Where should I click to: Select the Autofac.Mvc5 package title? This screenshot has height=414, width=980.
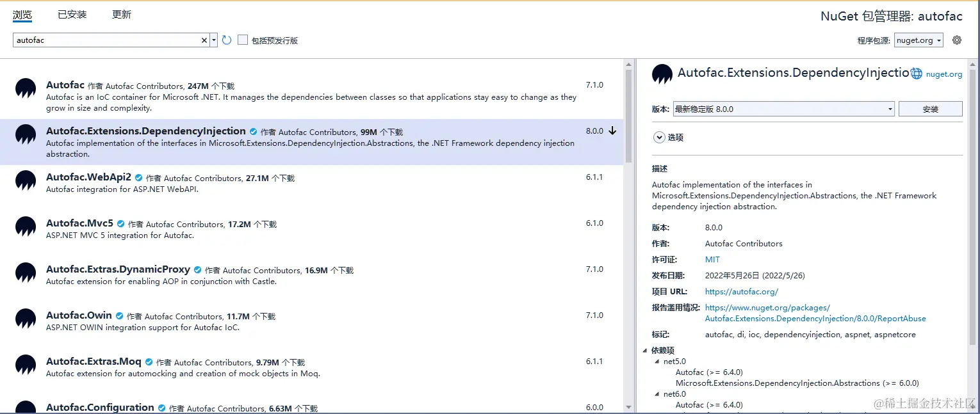pyautogui.click(x=79, y=223)
